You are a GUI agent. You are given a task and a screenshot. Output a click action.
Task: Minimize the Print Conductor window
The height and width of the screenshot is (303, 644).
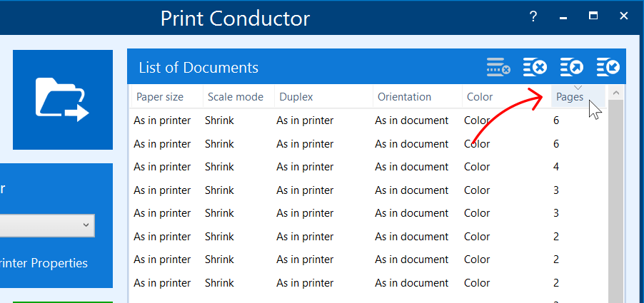tap(563, 16)
